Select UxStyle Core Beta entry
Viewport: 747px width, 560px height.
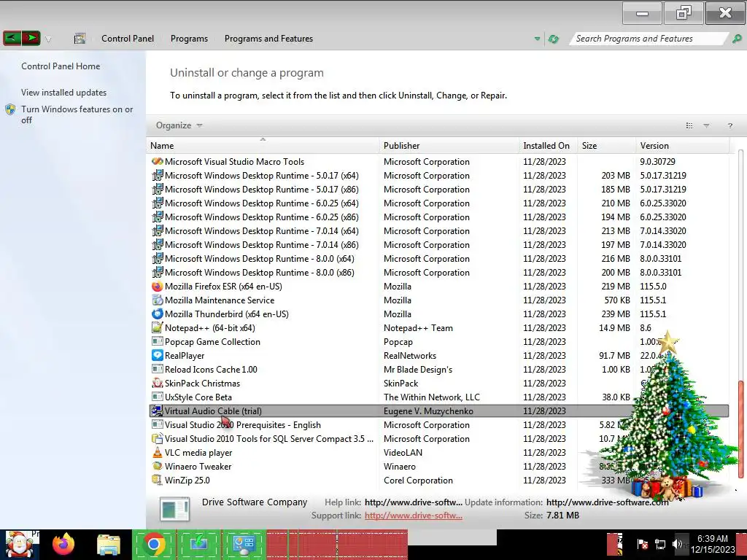coord(198,397)
